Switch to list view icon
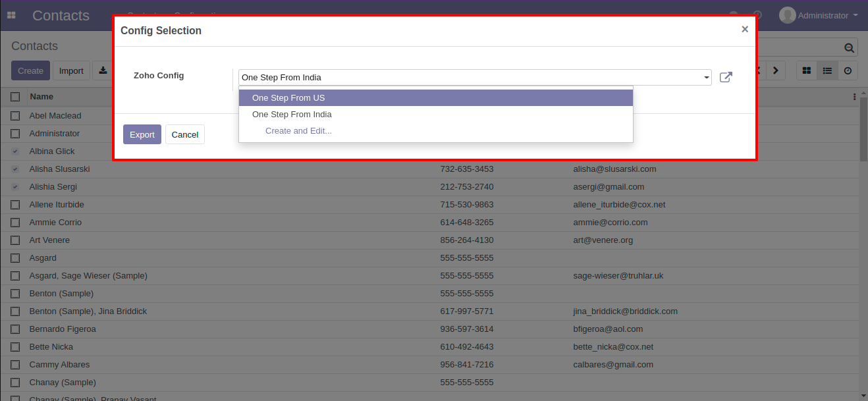 point(827,70)
